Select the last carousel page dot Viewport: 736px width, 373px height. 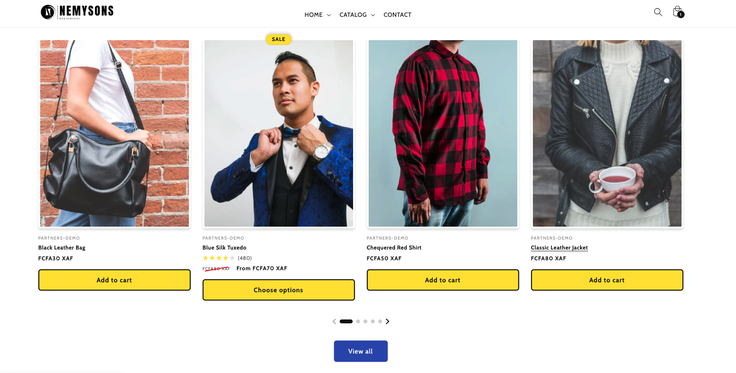(x=380, y=321)
